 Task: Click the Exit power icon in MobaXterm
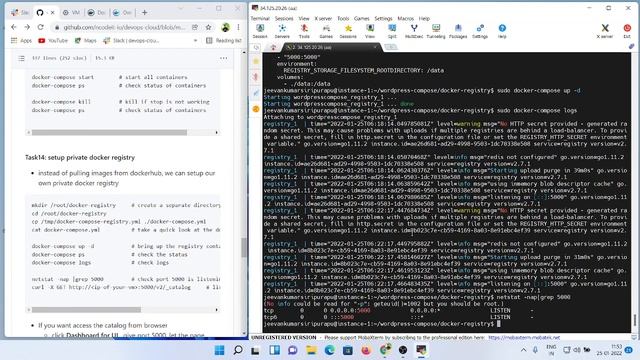(x=627, y=31)
